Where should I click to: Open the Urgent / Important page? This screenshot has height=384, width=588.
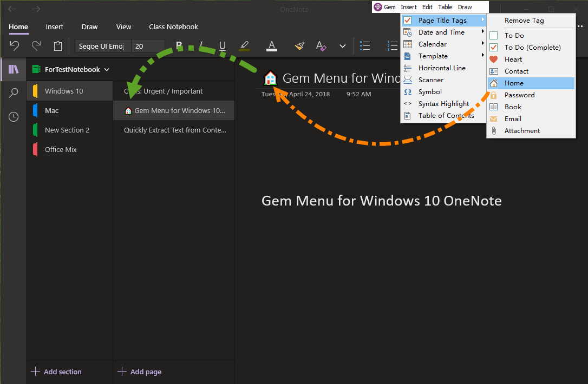click(x=174, y=91)
